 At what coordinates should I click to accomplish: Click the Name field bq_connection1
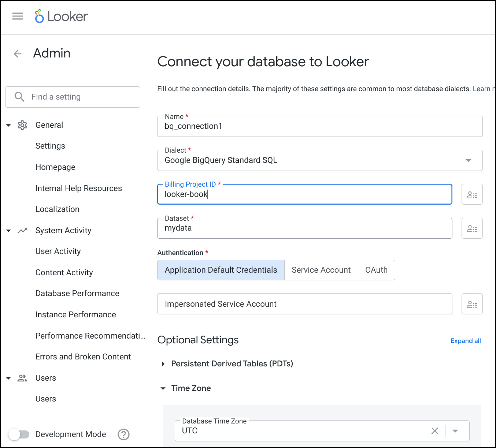coord(320,126)
